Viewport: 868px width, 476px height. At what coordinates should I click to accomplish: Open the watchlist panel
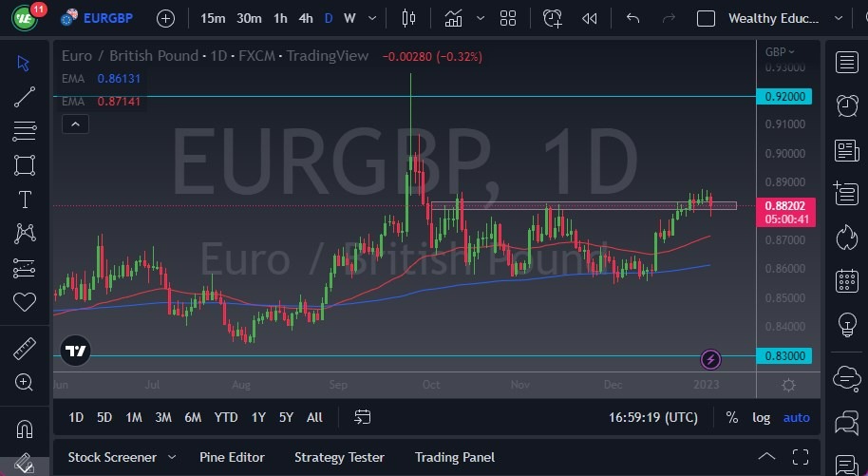pyautogui.click(x=847, y=62)
